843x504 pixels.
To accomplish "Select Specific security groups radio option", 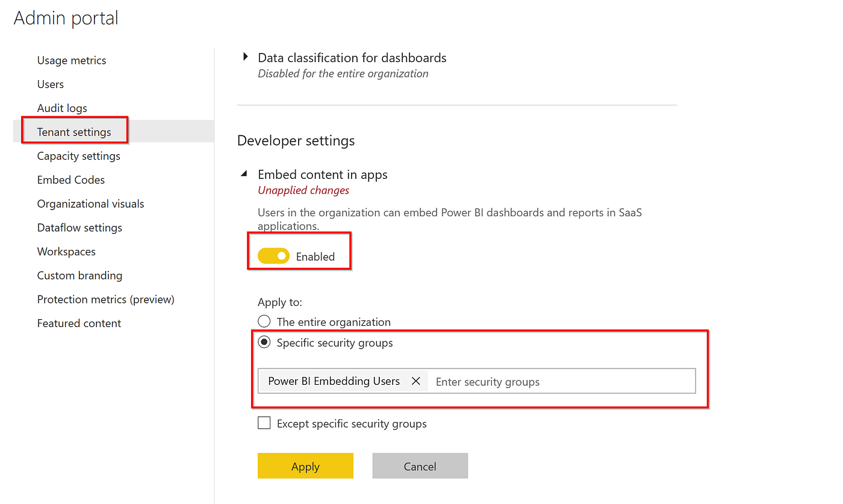I will point(264,342).
